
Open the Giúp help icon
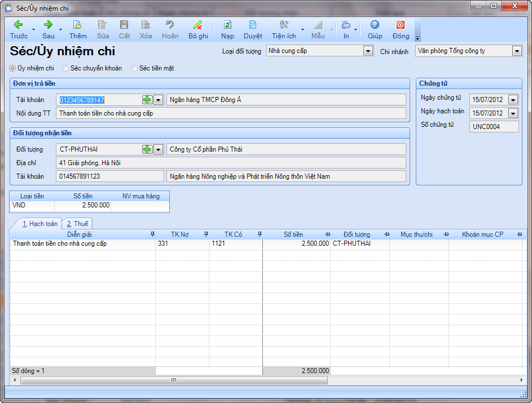(x=375, y=25)
